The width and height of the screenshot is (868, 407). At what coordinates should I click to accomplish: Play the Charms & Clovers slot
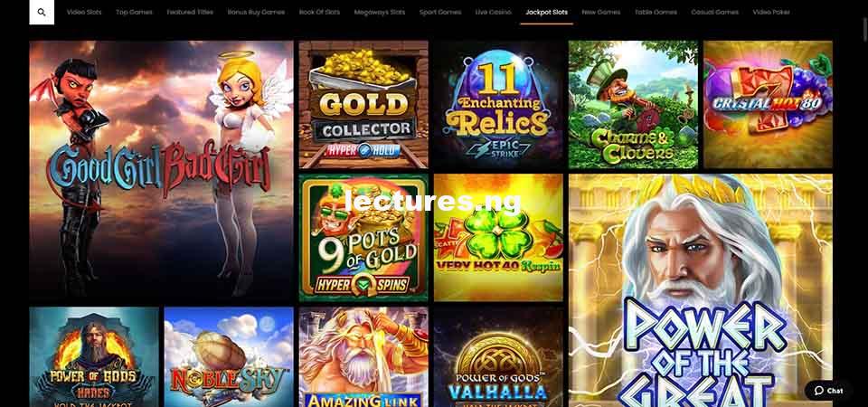[633, 104]
